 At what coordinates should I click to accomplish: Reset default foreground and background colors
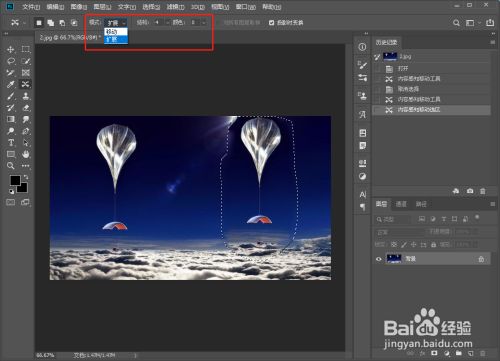click(11, 191)
